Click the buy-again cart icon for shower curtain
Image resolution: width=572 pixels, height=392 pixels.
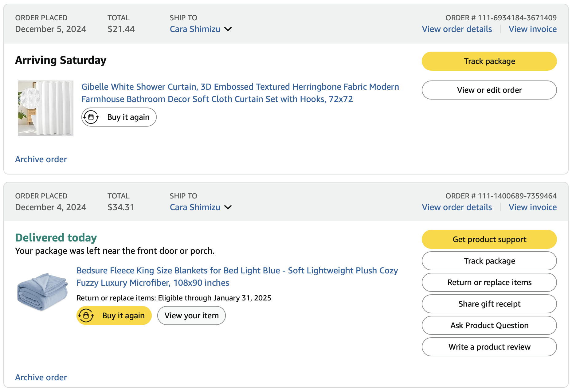point(91,117)
